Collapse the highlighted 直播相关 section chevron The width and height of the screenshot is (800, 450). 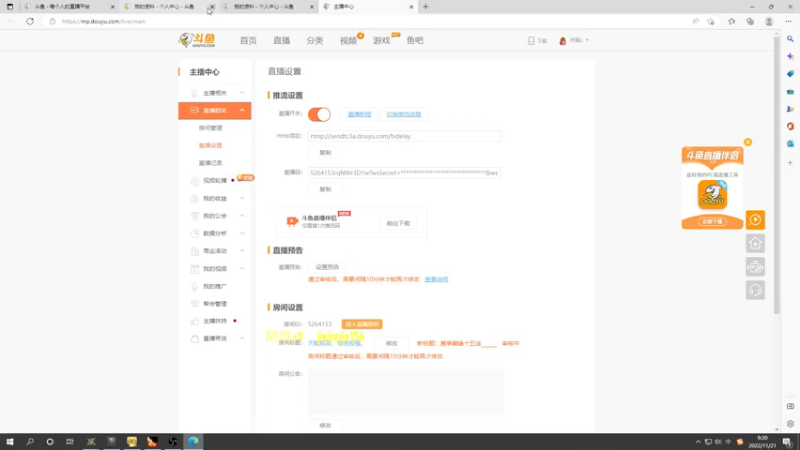click(x=242, y=110)
